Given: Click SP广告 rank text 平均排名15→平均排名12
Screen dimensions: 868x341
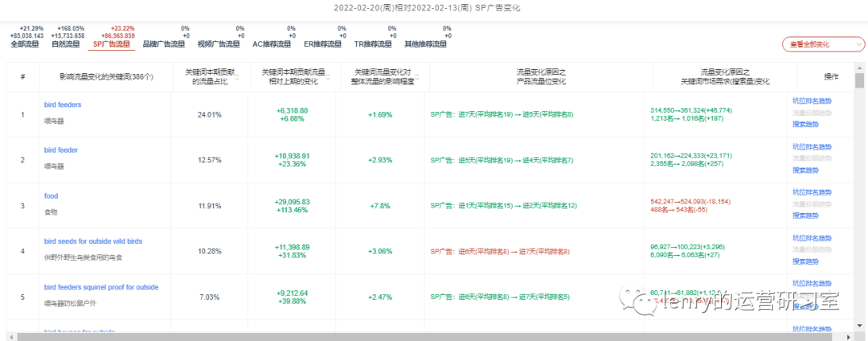Looking at the screenshot, I should (x=503, y=206).
